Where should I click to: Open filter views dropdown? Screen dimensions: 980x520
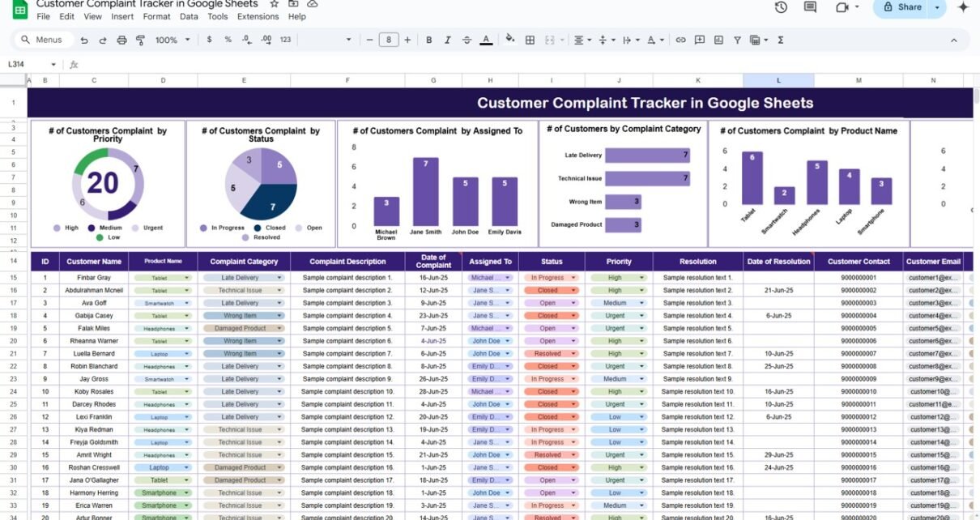pyautogui.click(x=759, y=40)
